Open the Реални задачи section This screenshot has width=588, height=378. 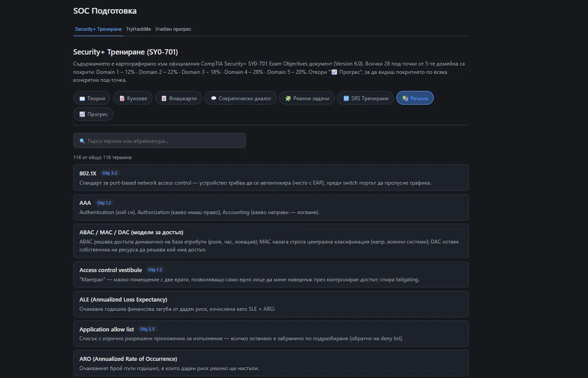click(307, 98)
